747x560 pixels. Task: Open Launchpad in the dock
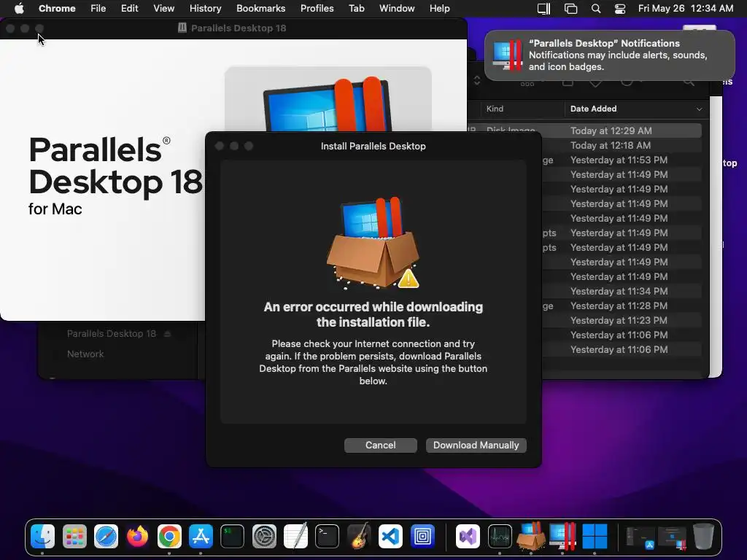74,536
